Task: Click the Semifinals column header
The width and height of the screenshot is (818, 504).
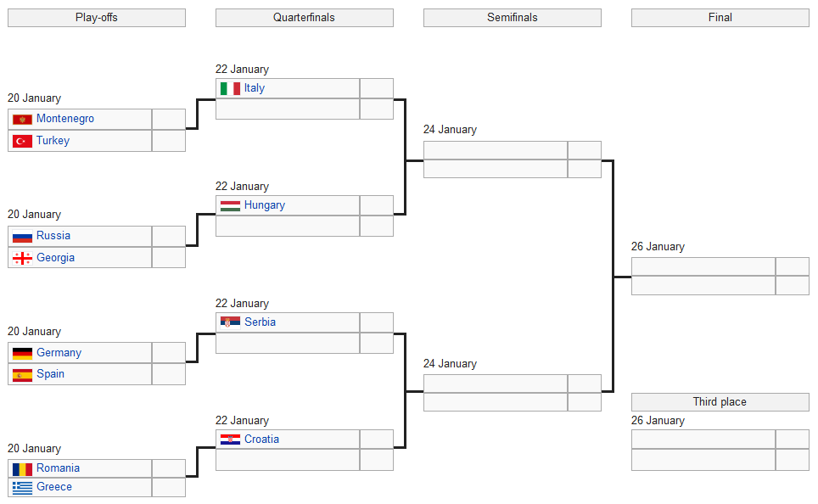Action: tap(512, 18)
